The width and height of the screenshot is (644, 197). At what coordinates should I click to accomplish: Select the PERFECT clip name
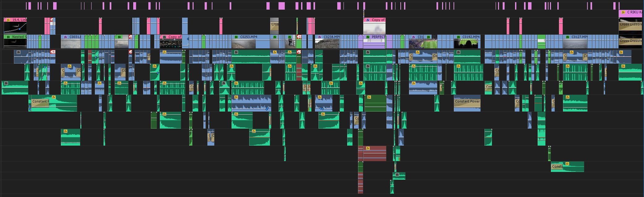pyautogui.click(x=378, y=37)
